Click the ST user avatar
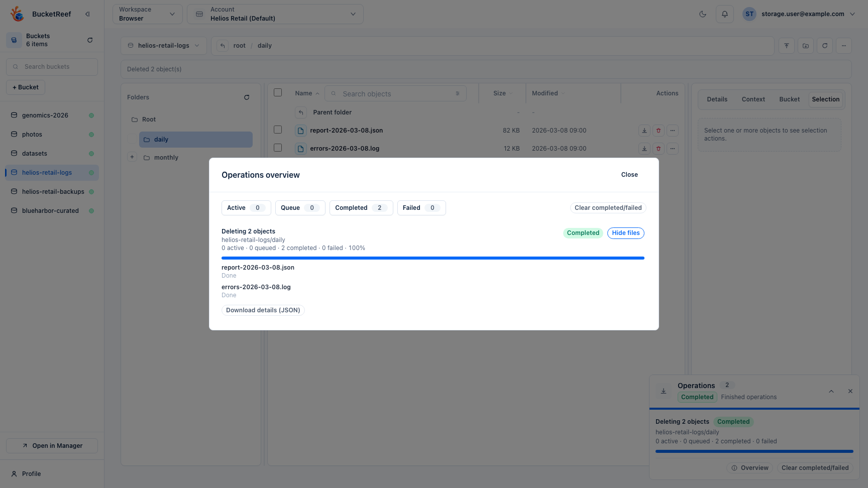 (749, 14)
